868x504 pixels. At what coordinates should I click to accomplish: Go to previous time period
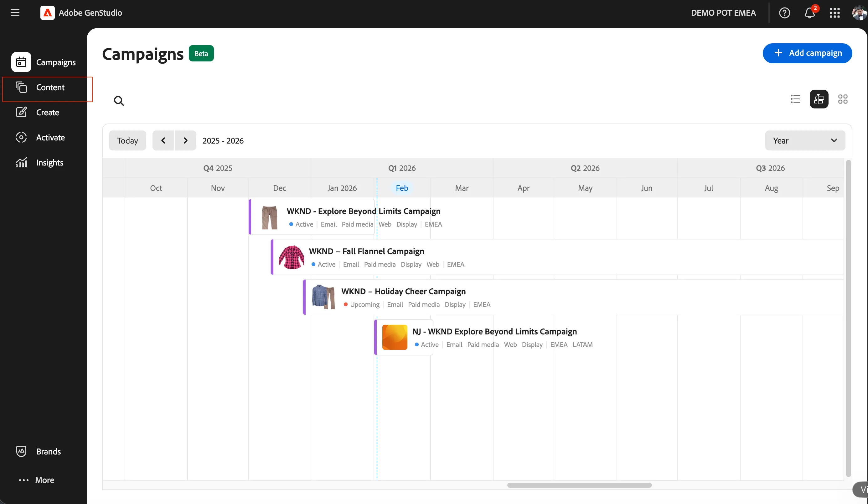click(163, 140)
